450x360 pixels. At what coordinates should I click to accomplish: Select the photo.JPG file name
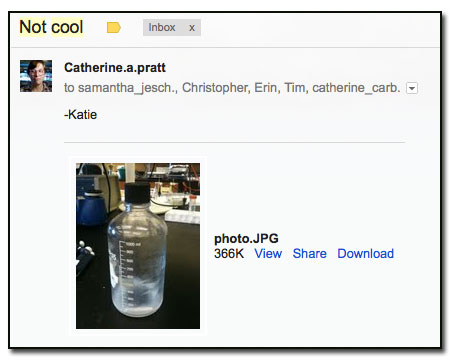point(246,239)
